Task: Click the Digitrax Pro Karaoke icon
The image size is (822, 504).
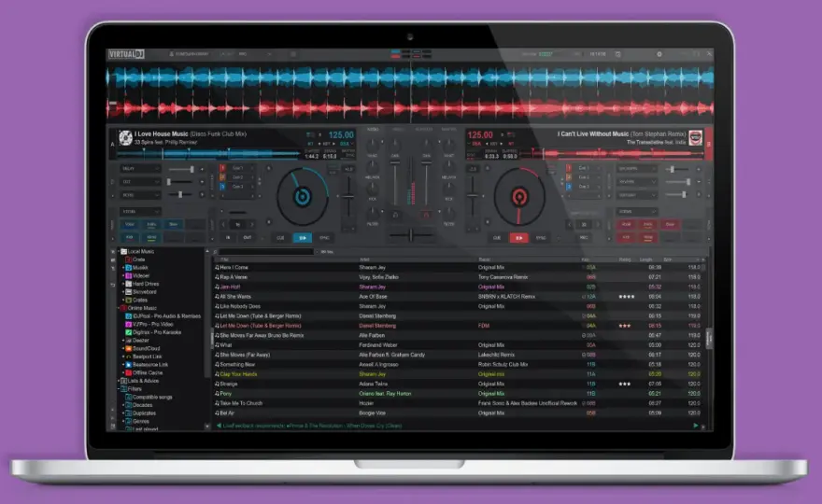Action: pyautogui.click(x=129, y=332)
